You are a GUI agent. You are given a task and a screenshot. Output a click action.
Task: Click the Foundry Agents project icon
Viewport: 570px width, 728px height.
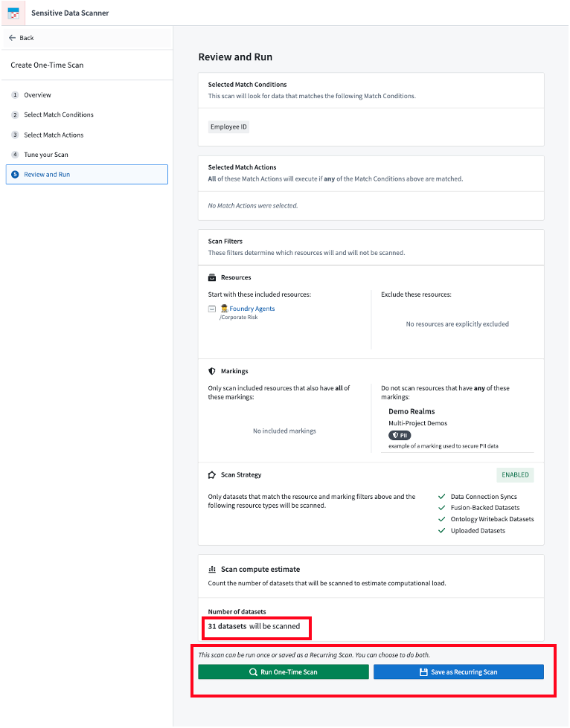tap(225, 309)
